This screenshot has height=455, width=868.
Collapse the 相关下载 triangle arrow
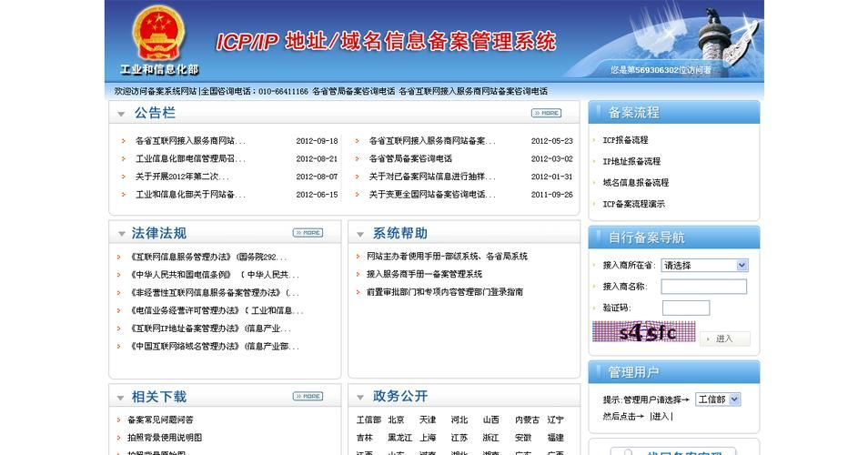tap(120, 398)
